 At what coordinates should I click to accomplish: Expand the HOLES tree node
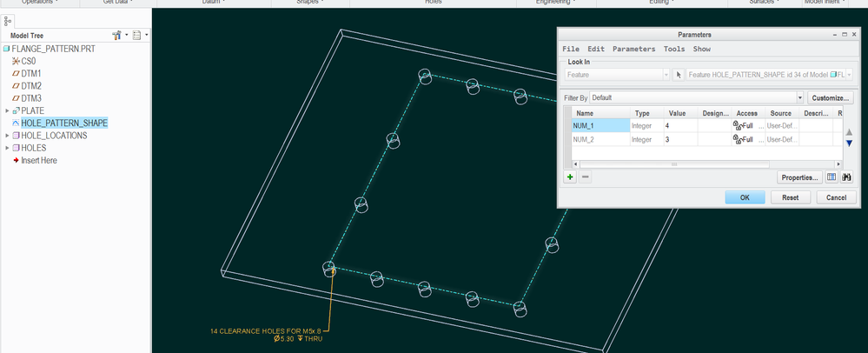(7, 148)
